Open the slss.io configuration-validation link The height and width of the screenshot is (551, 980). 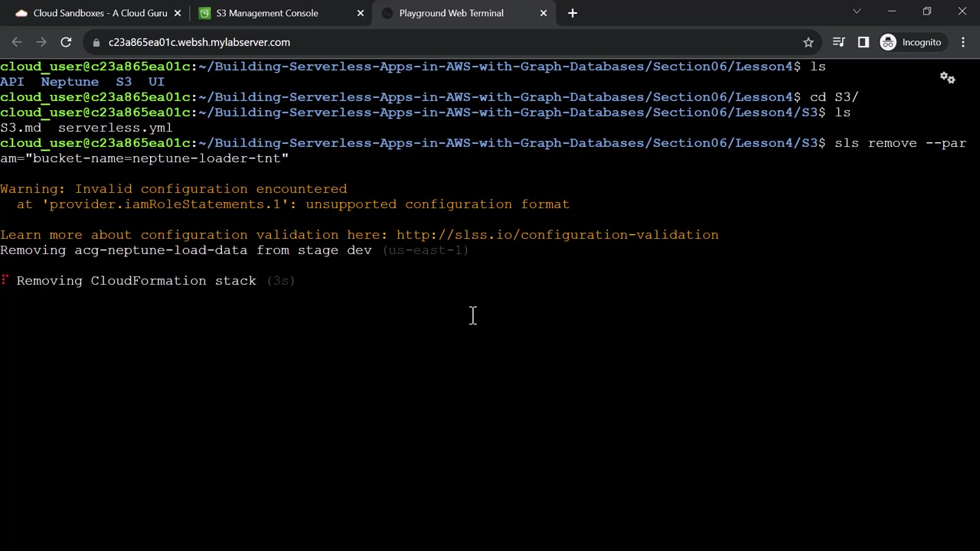click(x=557, y=235)
